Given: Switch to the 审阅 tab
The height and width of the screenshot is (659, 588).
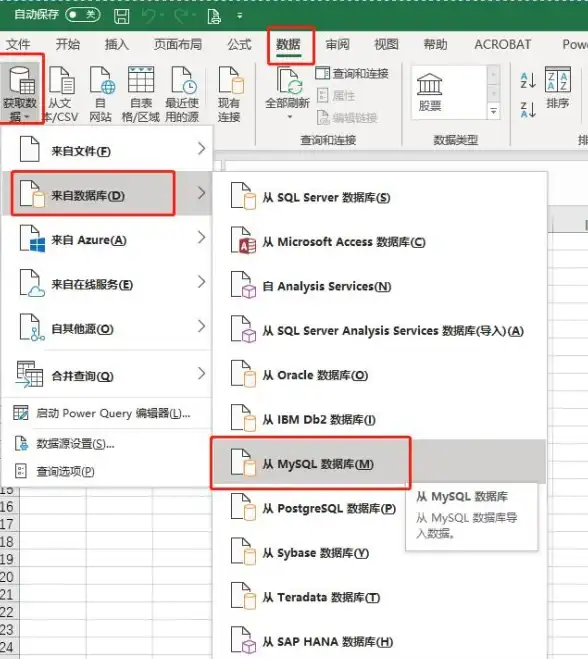Looking at the screenshot, I should click(x=337, y=44).
